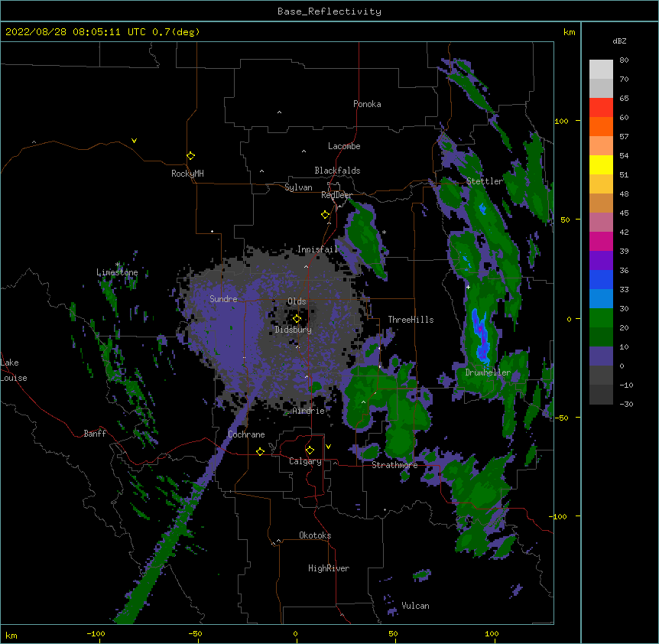This screenshot has width=659, height=644.
Task: Click the blue 36 dBZ legend color
Action: tap(601, 279)
